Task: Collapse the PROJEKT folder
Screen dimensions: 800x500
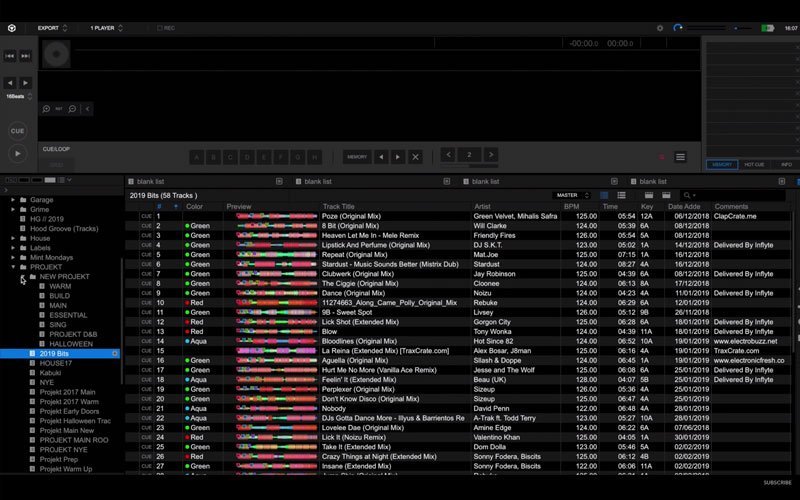Action: click(x=13, y=267)
